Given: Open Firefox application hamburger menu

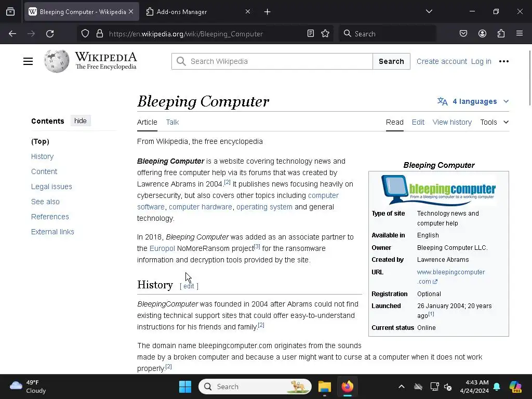Looking at the screenshot, I should point(520,33).
